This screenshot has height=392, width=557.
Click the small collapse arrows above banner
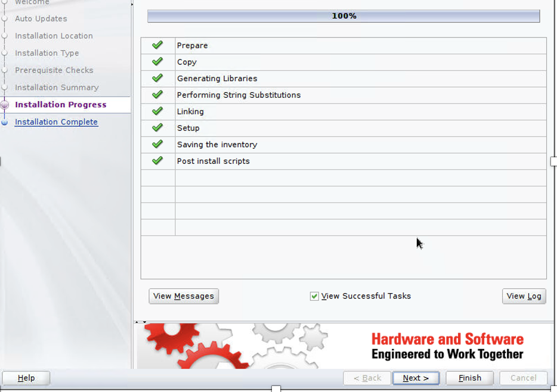[x=141, y=322]
